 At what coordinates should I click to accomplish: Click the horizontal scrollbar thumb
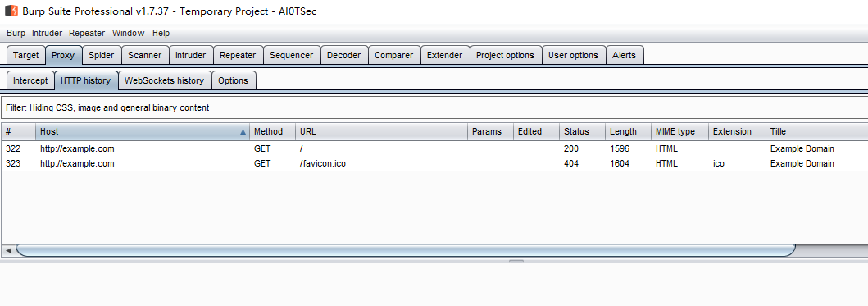[405, 250]
